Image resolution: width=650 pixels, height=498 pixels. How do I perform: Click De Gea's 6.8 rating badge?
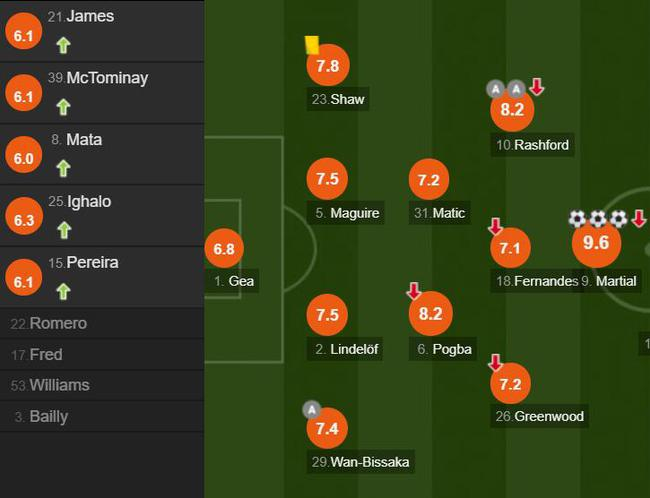tap(223, 248)
